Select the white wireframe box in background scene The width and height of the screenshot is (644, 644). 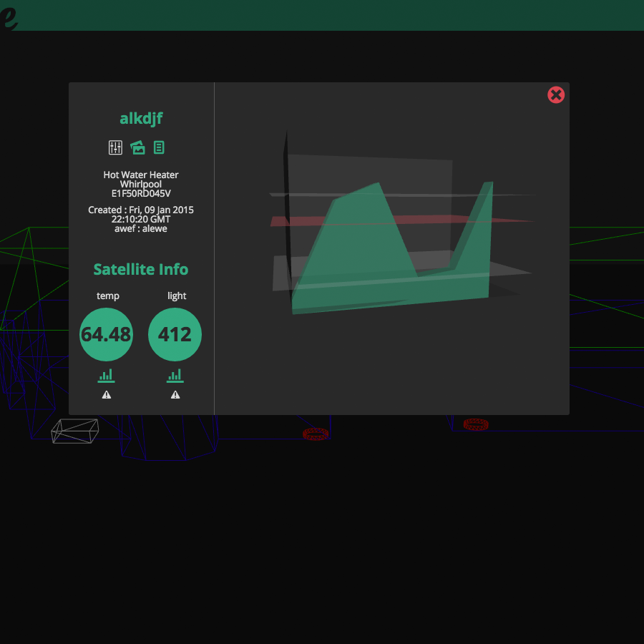74,431
